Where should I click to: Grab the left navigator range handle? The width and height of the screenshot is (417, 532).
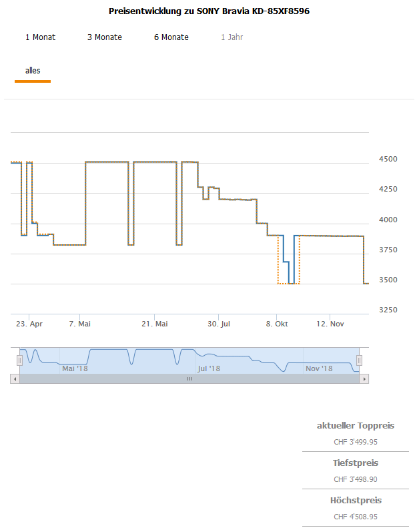[x=19, y=360]
